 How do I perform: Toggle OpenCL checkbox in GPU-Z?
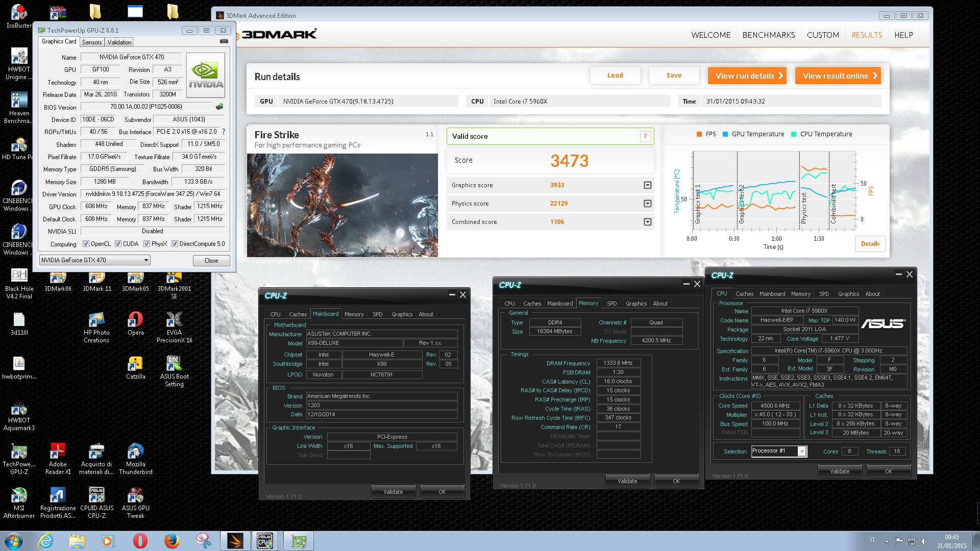pos(86,244)
